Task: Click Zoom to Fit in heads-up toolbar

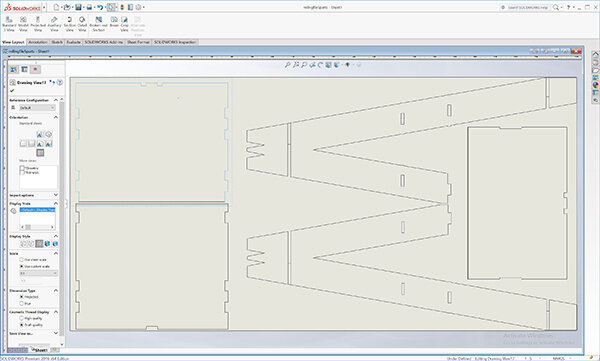Action: click(287, 65)
